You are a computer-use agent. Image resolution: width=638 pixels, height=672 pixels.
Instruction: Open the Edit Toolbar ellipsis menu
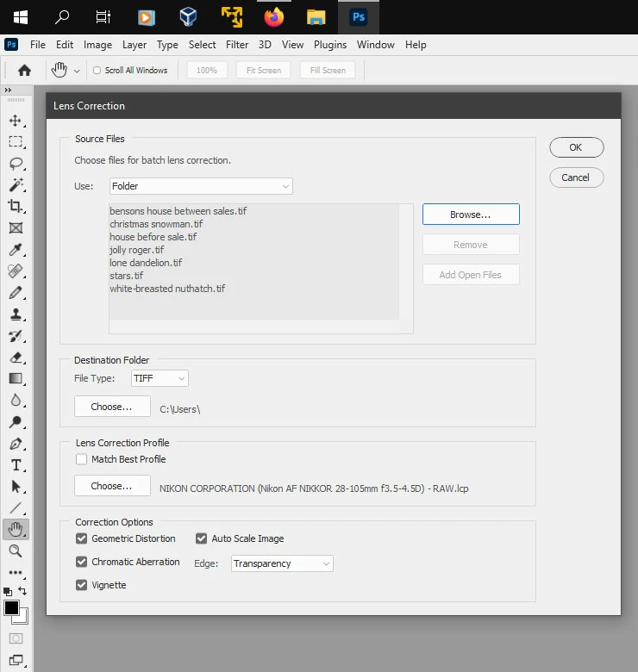(16, 573)
